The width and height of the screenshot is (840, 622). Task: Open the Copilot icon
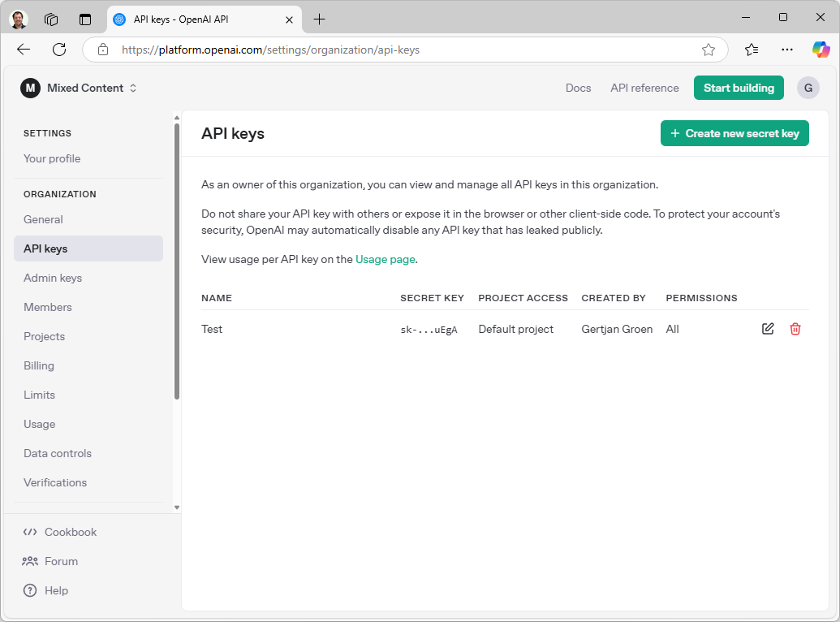click(821, 50)
